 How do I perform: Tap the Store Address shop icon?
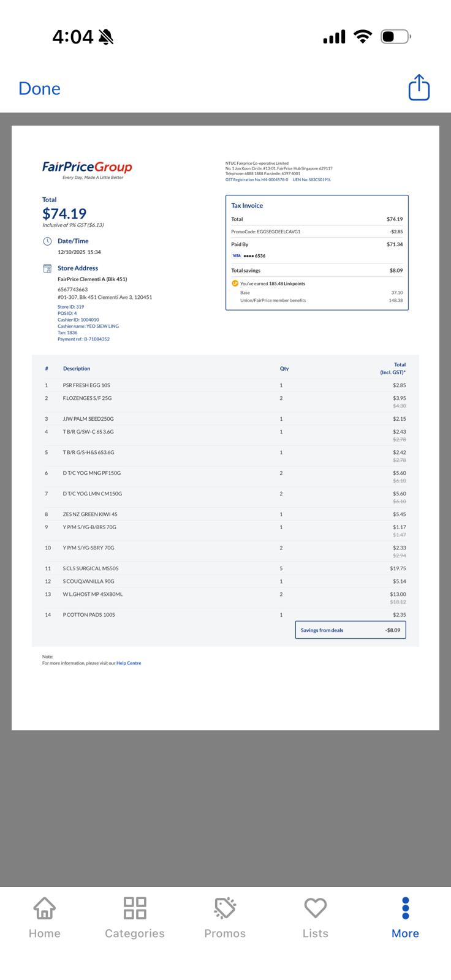click(x=47, y=268)
